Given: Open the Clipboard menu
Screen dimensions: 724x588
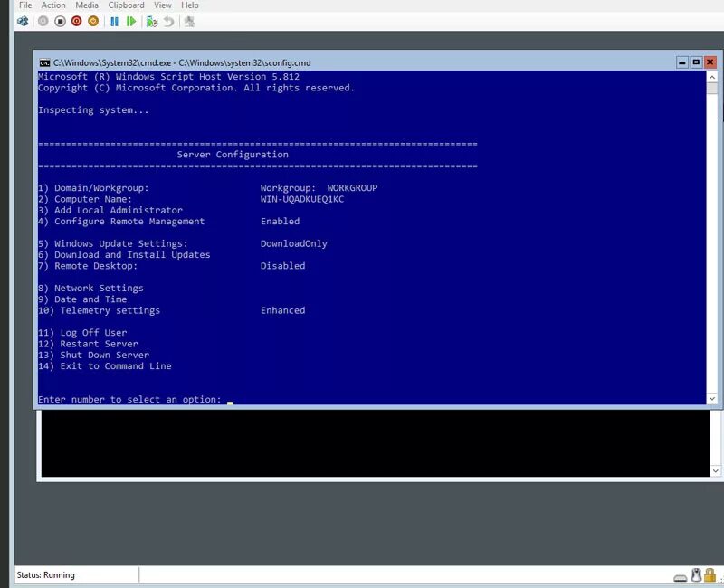Looking at the screenshot, I should (126, 5).
